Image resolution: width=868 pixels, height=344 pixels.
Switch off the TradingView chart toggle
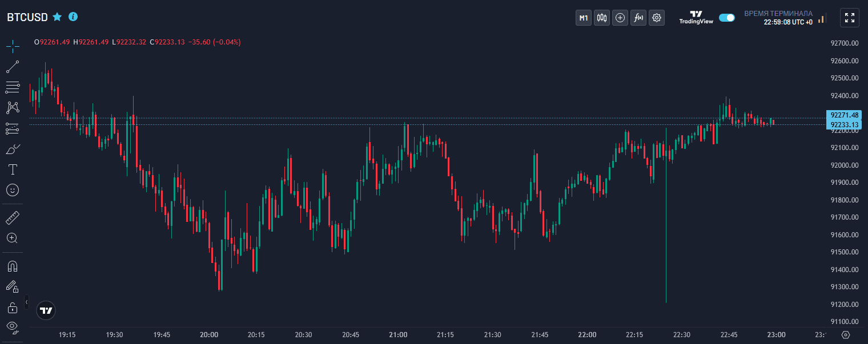pos(727,18)
